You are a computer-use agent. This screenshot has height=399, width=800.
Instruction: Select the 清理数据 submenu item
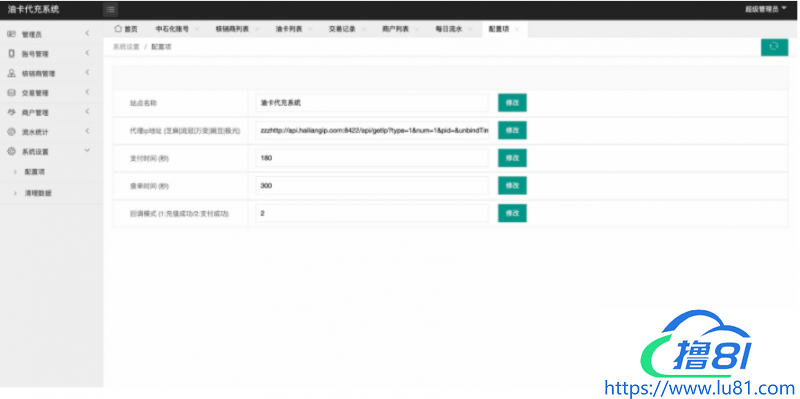[x=38, y=193]
